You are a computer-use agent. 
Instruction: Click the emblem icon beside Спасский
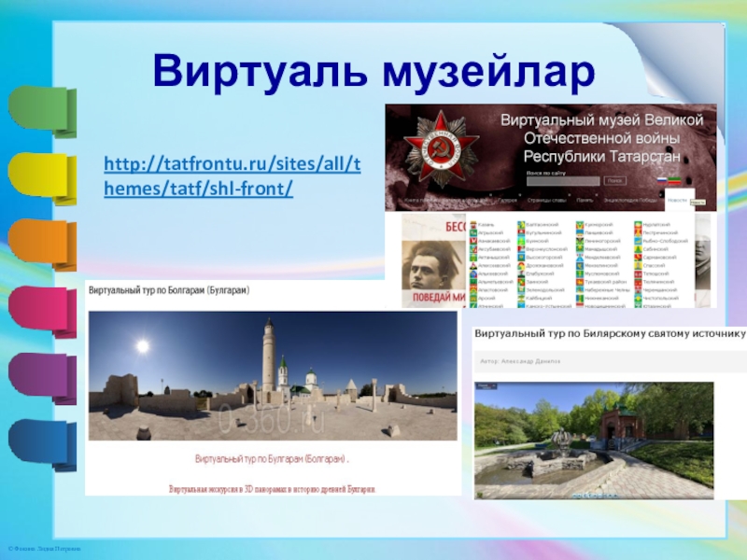tap(639, 266)
